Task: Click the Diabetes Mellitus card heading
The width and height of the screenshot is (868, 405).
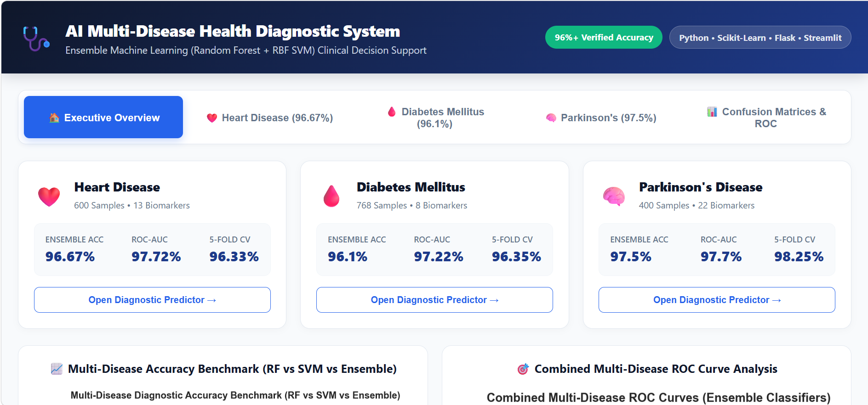Action: 411,187
